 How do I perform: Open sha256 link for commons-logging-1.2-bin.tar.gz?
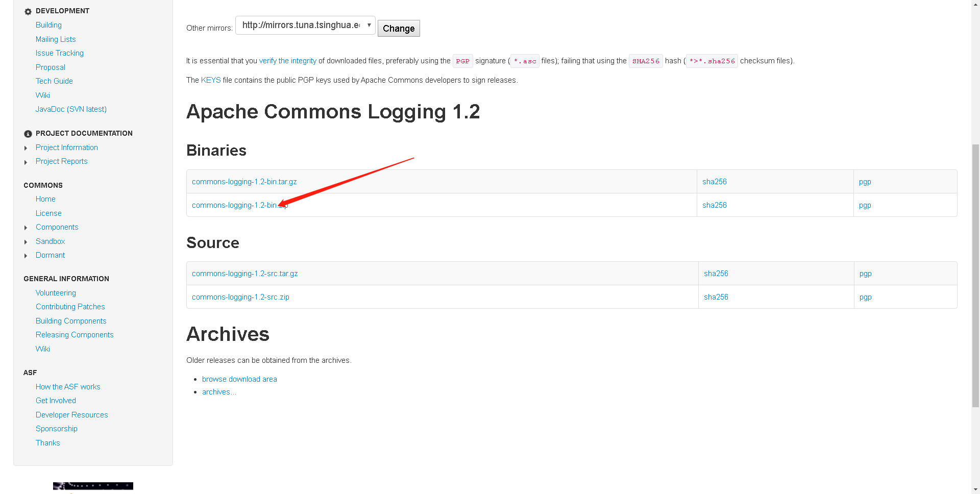714,182
